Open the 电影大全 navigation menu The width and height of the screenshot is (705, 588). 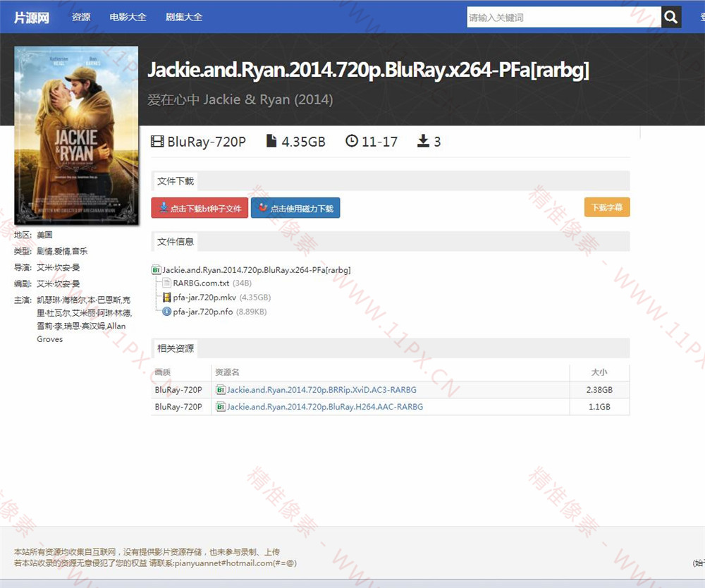point(128,17)
